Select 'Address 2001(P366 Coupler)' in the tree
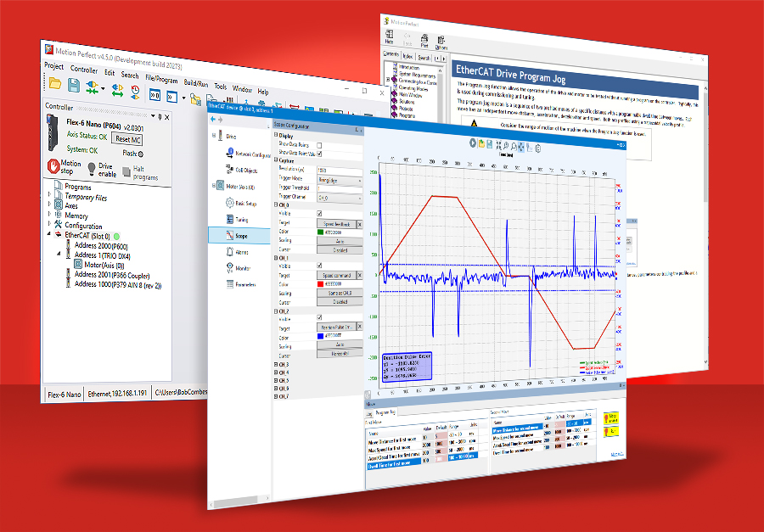 coord(111,275)
